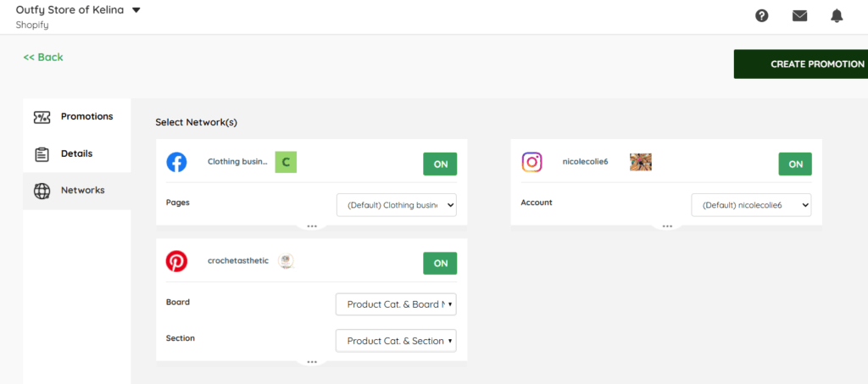Click the notifications bell icon
This screenshot has width=868, height=384.
(x=837, y=15)
